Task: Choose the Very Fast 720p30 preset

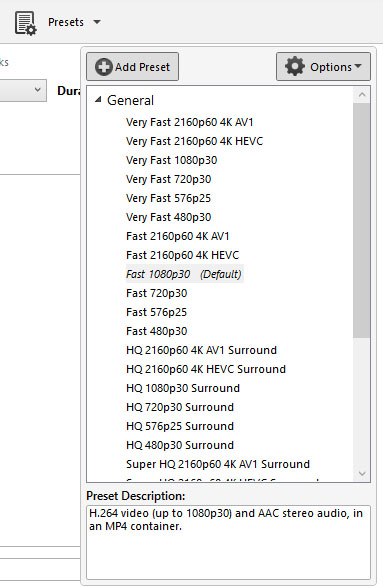Action: 168,179
